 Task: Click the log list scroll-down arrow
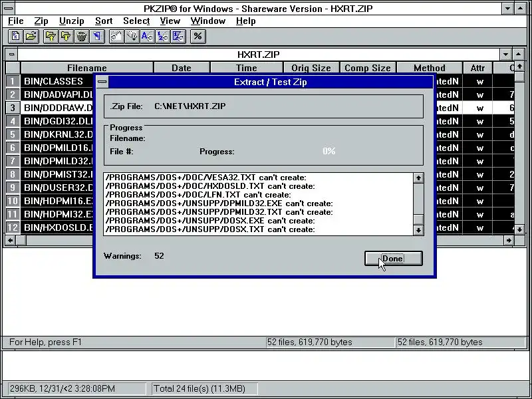(418, 230)
